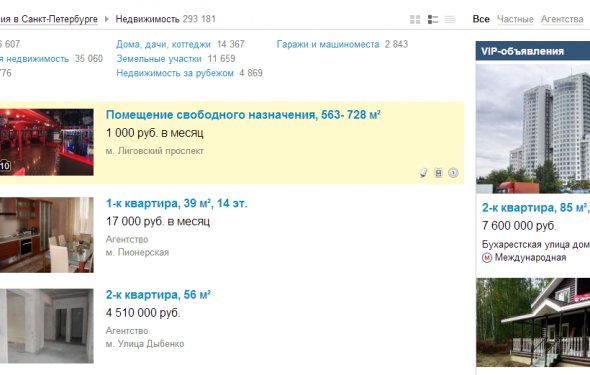Click the VIP wooden house photo
The height and width of the screenshot is (375, 590).
pyautogui.click(x=533, y=322)
